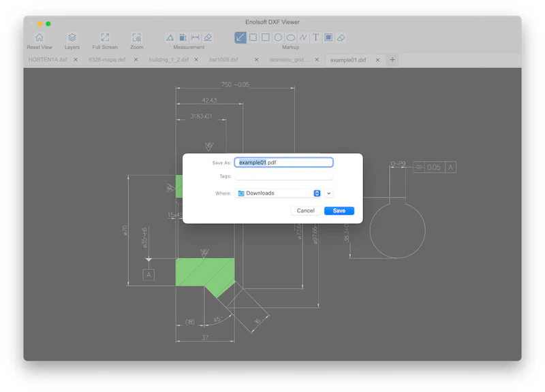Viewport: 545px width, 392px height.
Task: Select the Zoom tool icon
Action: coord(136,37)
